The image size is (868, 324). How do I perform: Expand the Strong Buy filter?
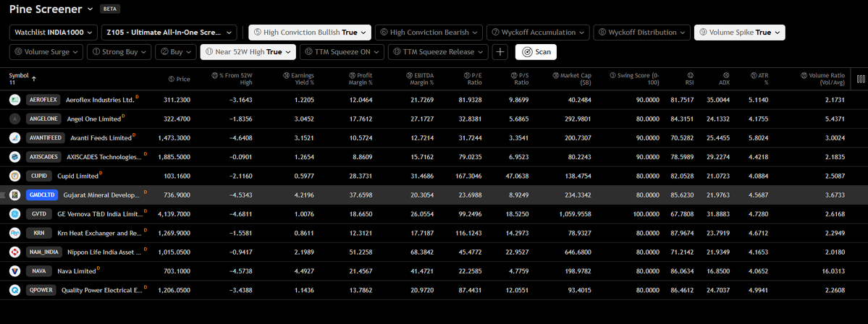(119, 52)
